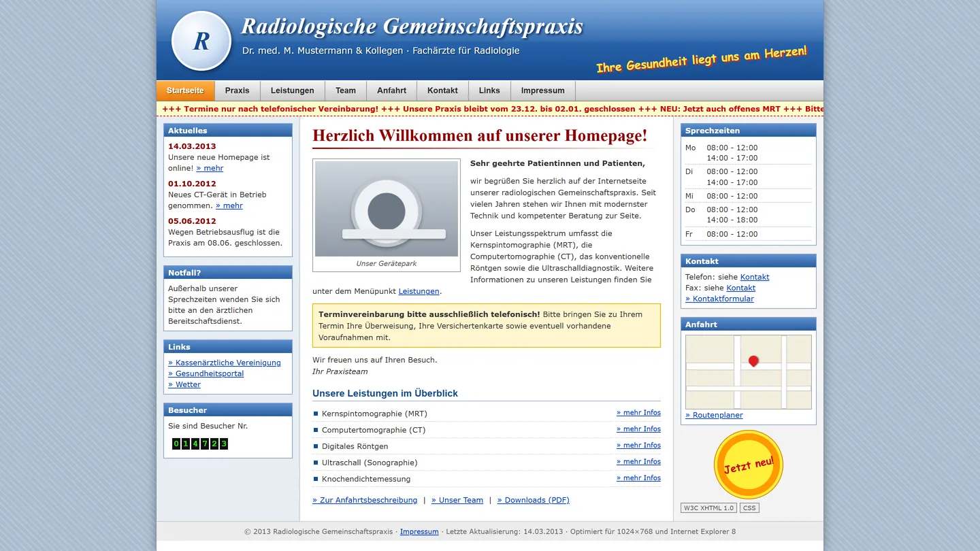Click mehr Infos for Digitales Röntgen
The width and height of the screenshot is (980, 551).
coord(638,446)
